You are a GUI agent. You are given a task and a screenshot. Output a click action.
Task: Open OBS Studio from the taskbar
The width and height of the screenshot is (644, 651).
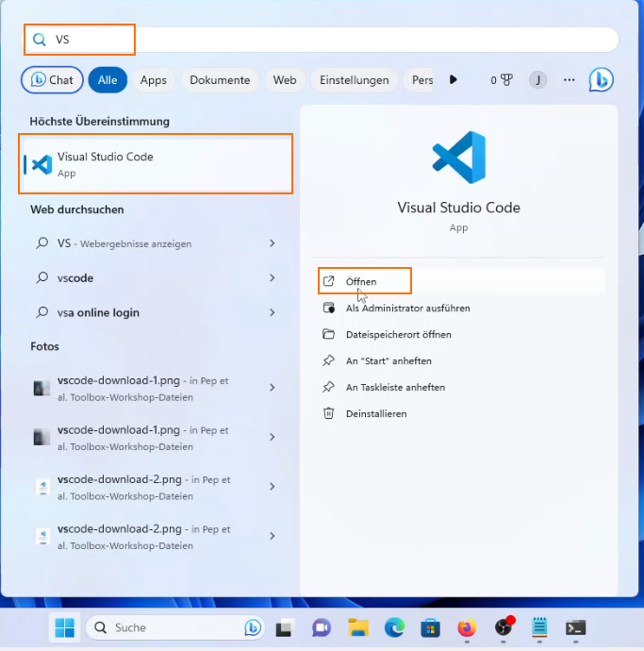click(504, 627)
